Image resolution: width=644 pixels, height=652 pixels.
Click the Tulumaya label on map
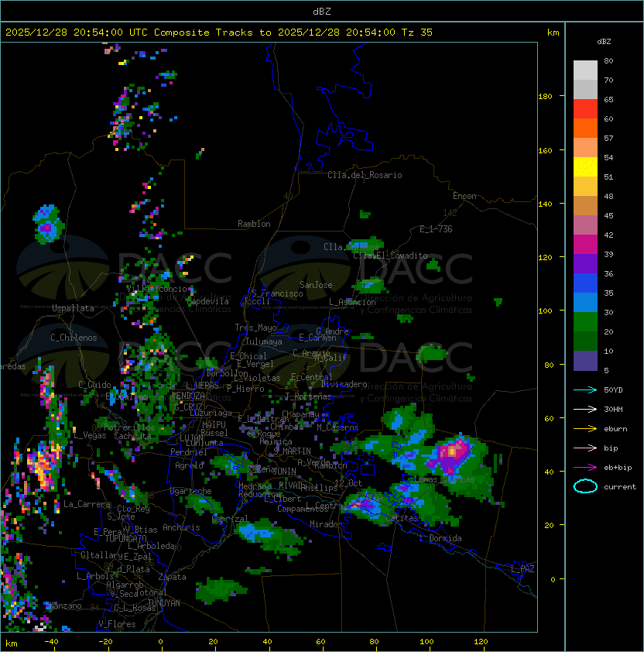click(x=264, y=341)
